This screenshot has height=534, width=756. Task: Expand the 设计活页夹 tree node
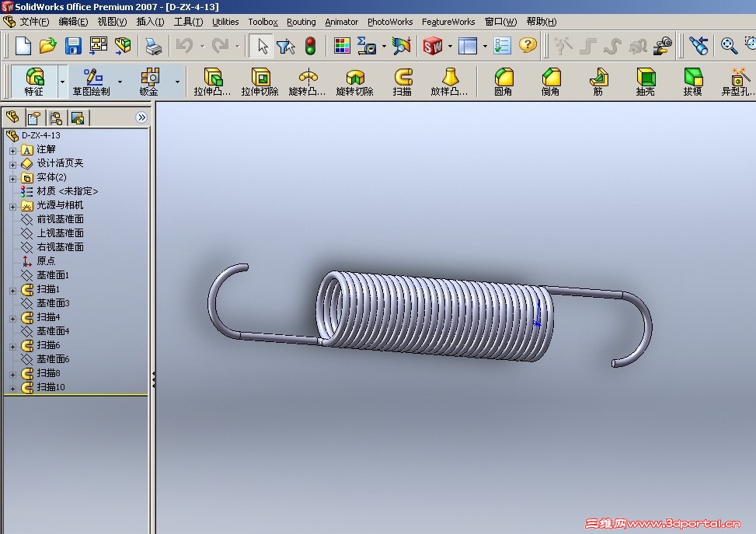(x=13, y=165)
